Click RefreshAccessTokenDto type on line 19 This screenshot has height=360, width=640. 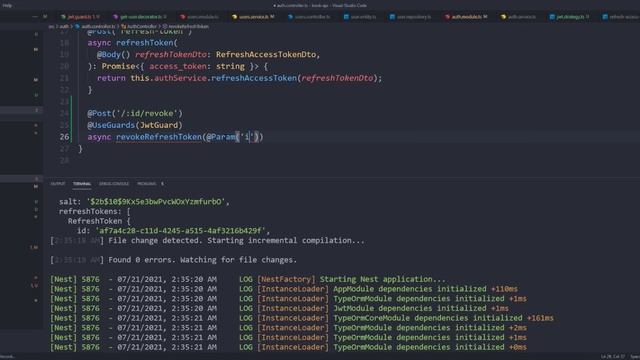coord(266,55)
